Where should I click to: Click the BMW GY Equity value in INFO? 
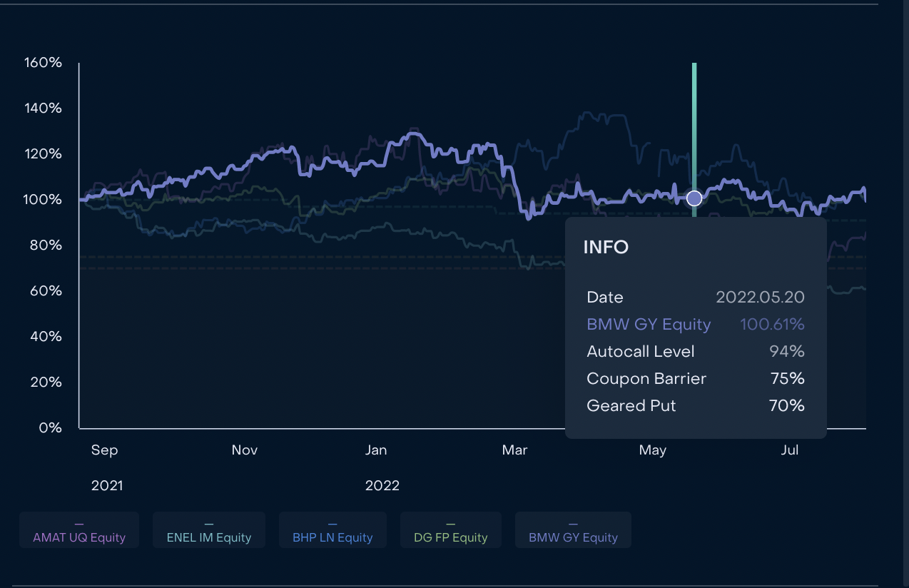(772, 325)
